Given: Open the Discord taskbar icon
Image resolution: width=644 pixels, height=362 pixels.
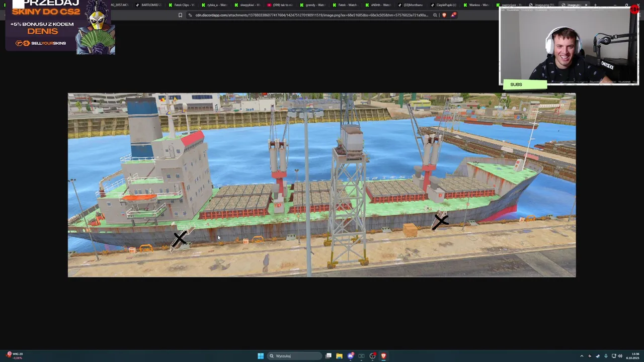Looking at the screenshot, I should 350,356.
